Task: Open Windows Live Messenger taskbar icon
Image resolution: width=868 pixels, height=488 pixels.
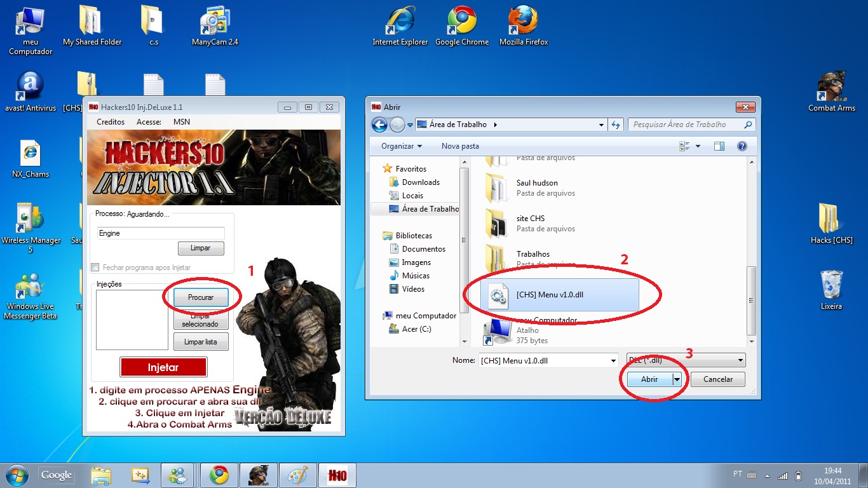Action: coord(177,475)
